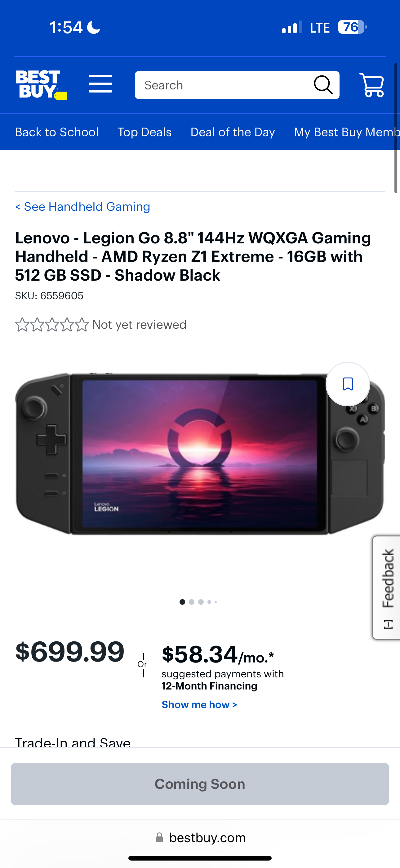400x868 pixels.
Task: Open the Deal of the Day tab
Action: tap(233, 132)
